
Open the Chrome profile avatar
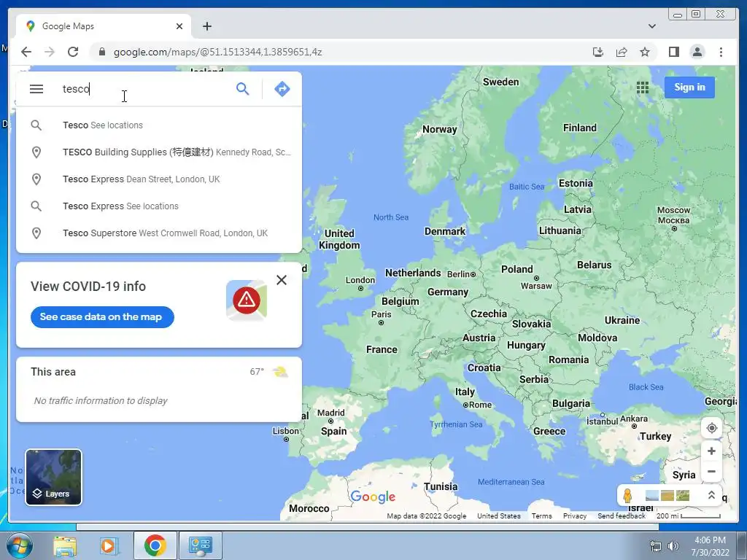[697, 52]
